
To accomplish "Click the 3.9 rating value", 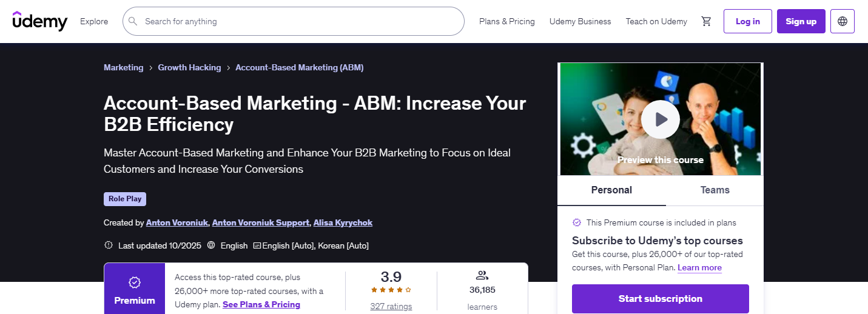I will [391, 276].
